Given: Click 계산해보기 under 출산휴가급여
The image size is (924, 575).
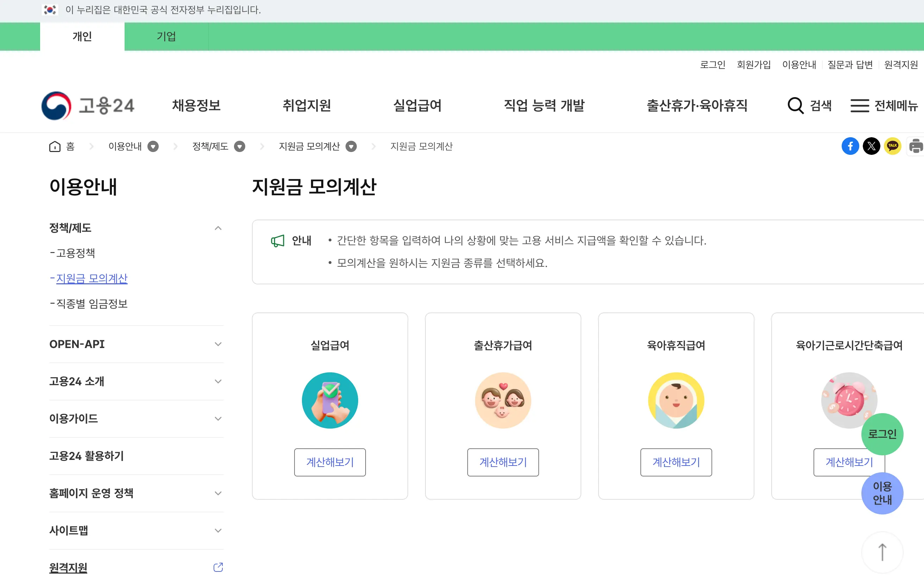Looking at the screenshot, I should pos(503,462).
